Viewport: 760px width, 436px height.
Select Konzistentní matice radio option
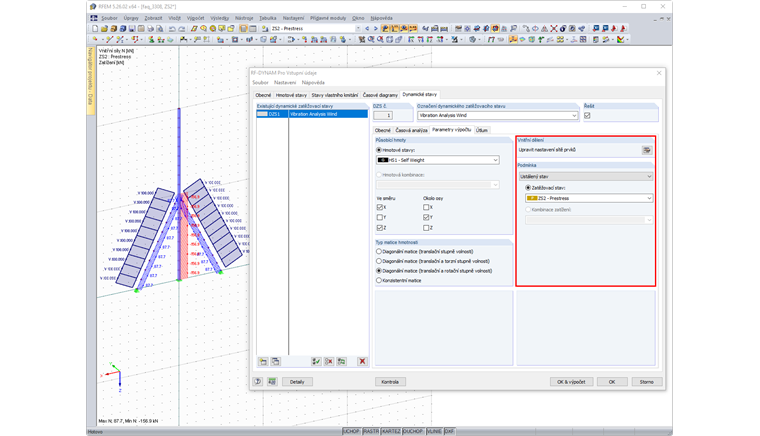tap(379, 280)
